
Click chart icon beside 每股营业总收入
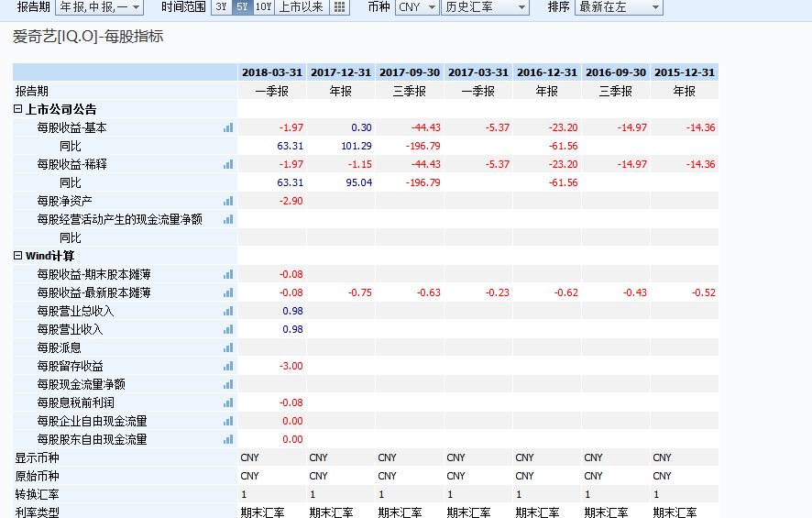(228, 311)
